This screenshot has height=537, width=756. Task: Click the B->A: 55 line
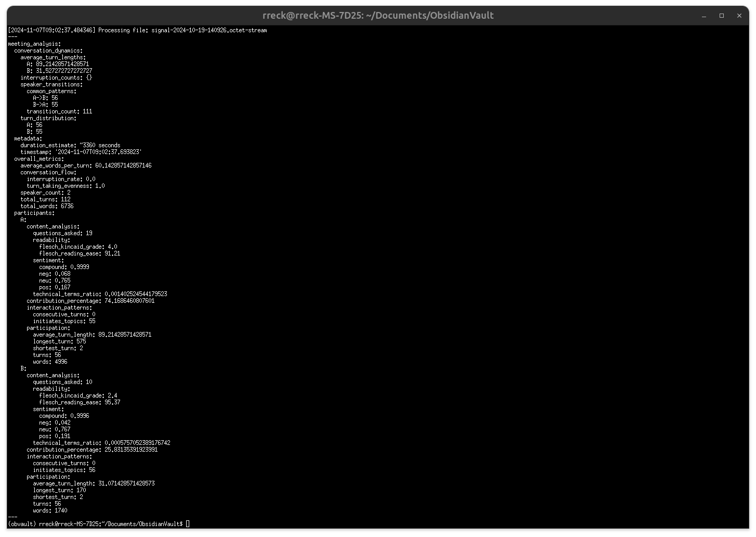tap(45, 105)
